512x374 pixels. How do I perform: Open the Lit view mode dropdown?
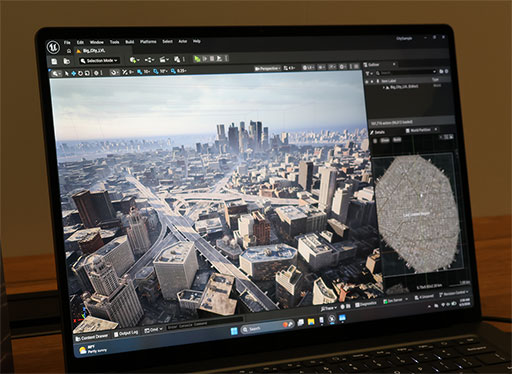tap(309, 67)
